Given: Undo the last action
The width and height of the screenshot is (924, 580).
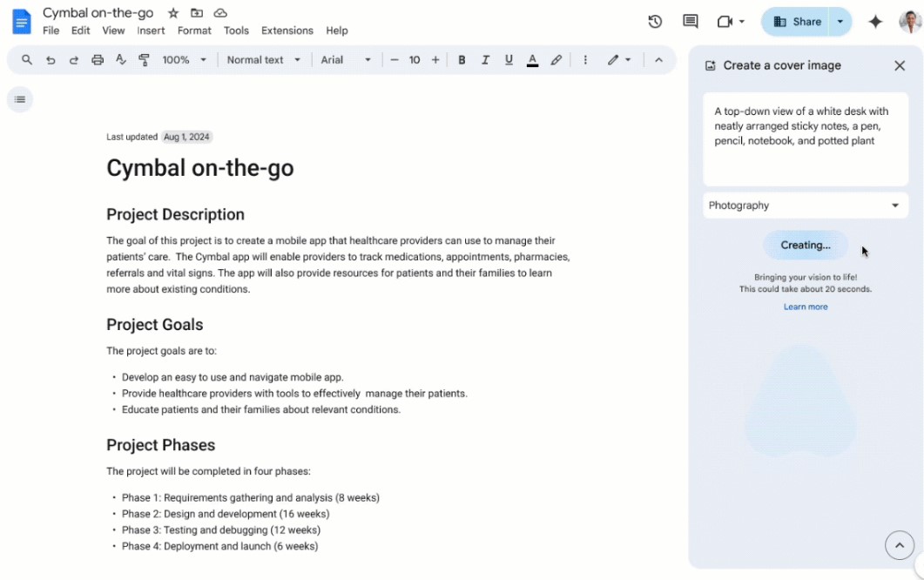Looking at the screenshot, I should [x=51, y=59].
